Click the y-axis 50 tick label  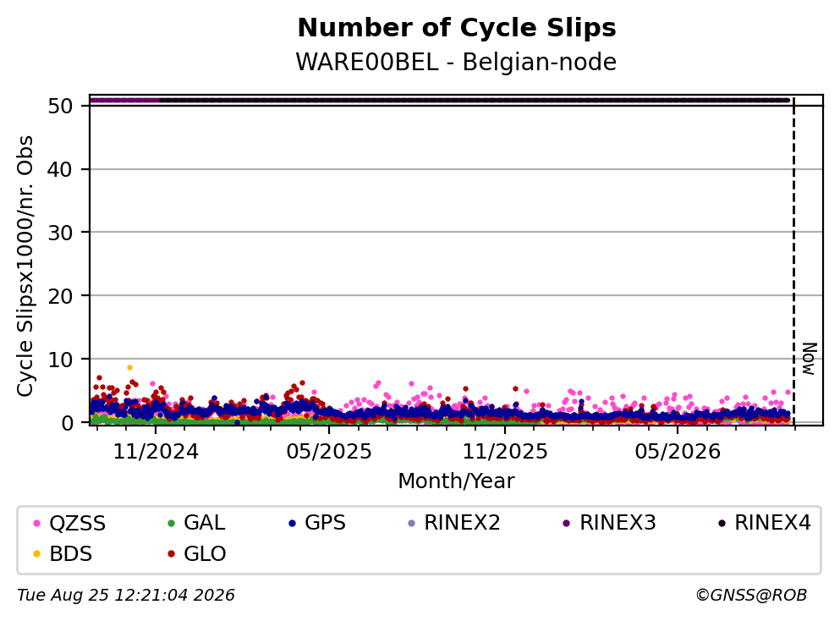[60, 106]
